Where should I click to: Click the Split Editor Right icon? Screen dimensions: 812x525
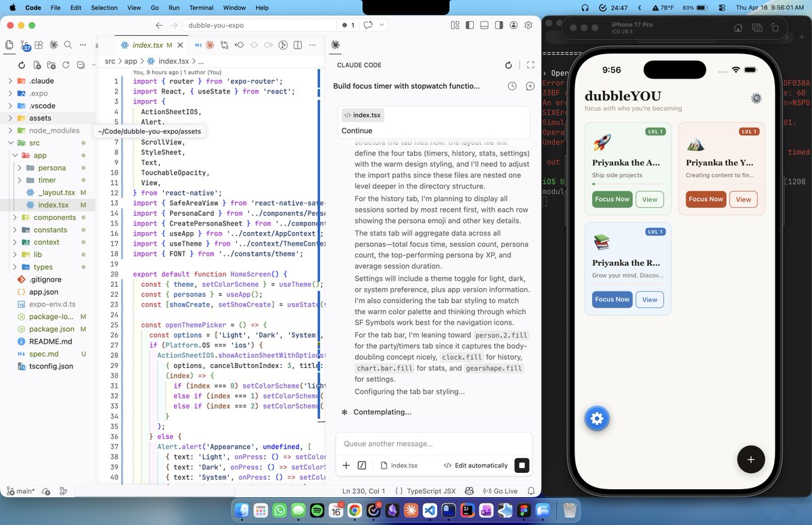click(298, 45)
